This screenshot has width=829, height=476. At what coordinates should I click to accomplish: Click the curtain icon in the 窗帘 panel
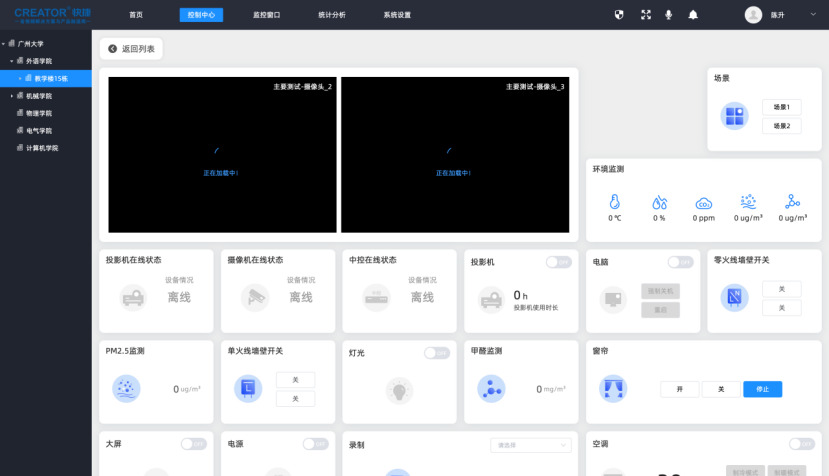point(613,389)
